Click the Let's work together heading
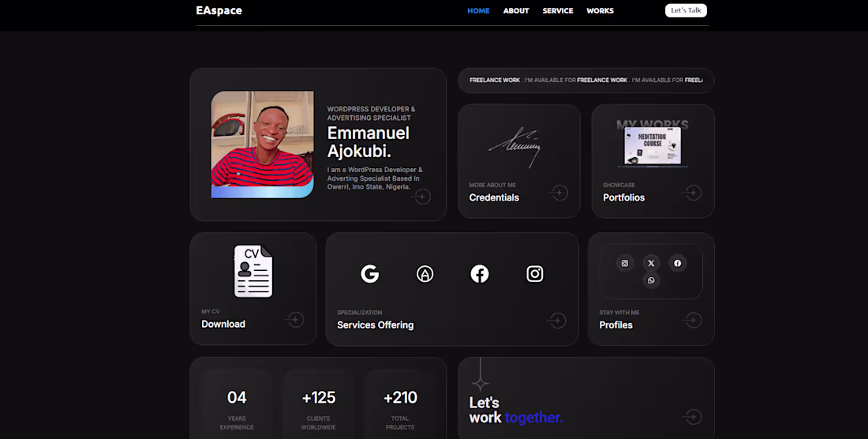This screenshot has width=868, height=439. pos(516,411)
